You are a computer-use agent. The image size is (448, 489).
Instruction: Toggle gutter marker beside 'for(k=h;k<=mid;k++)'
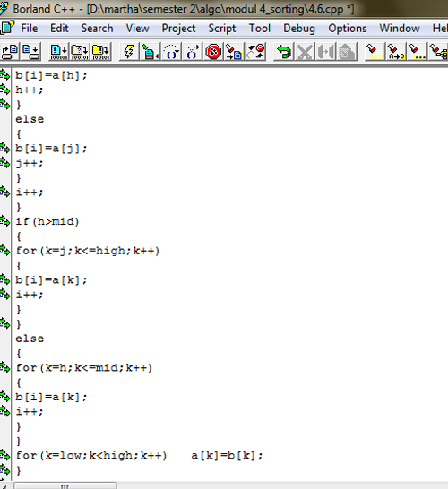coord(4,367)
